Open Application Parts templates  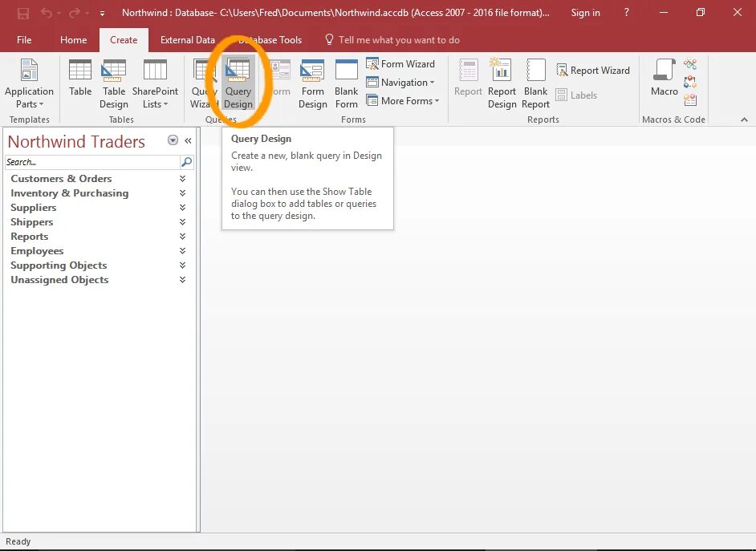coord(29,83)
